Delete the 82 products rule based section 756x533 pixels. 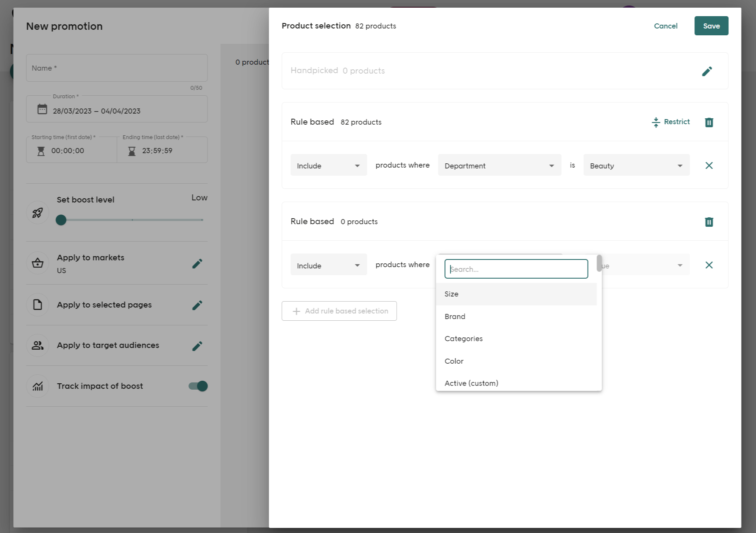[709, 122]
